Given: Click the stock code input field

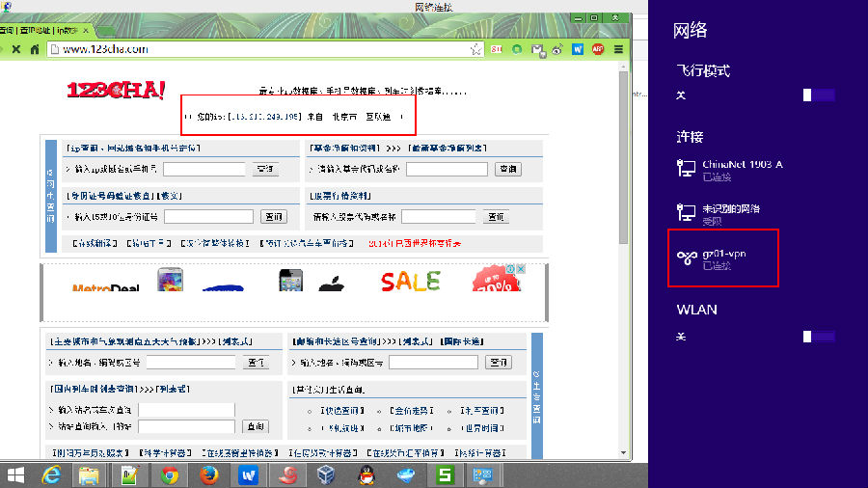Looking at the screenshot, I should pyautogui.click(x=439, y=217).
